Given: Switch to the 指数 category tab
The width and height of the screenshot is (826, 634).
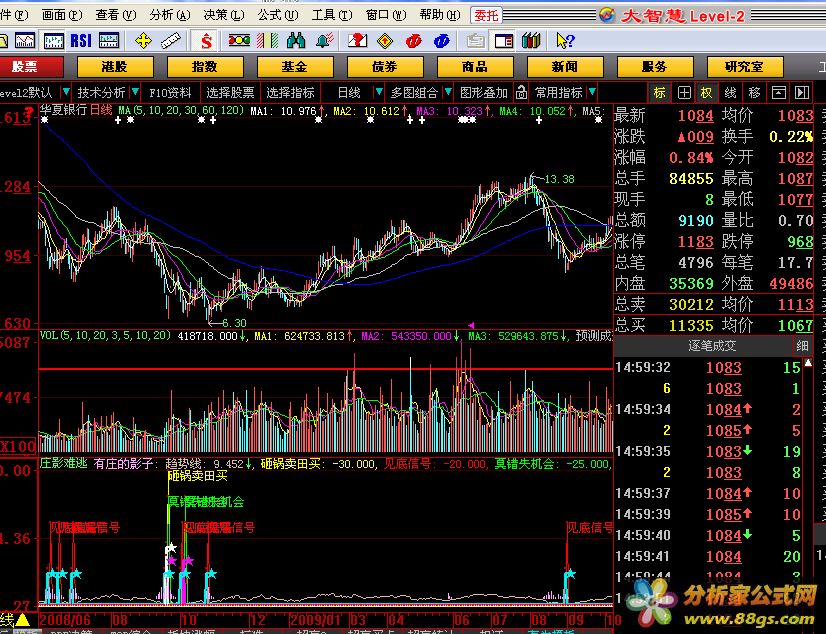Looking at the screenshot, I should (205, 67).
